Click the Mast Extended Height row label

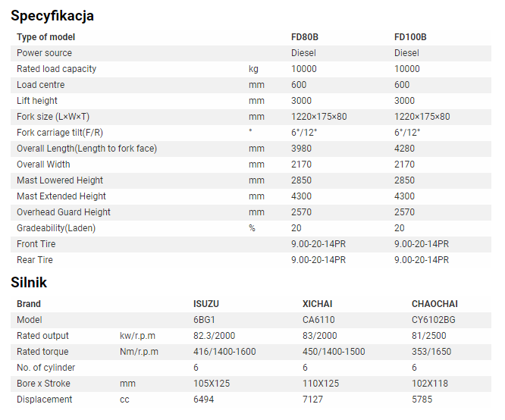click(x=61, y=196)
